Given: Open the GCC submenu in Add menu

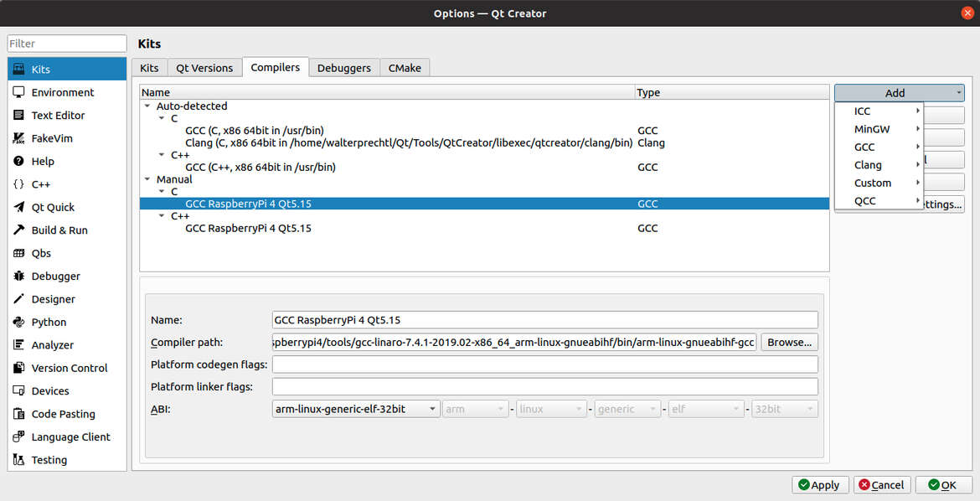Looking at the screenshot, I should [x=879, y=147].
